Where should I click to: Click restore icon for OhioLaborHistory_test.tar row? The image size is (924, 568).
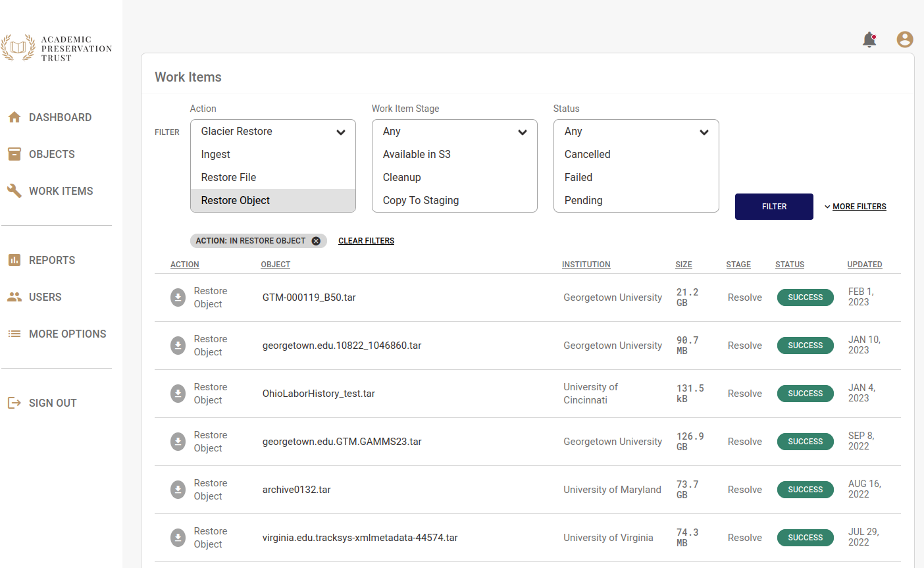point(178,394)
